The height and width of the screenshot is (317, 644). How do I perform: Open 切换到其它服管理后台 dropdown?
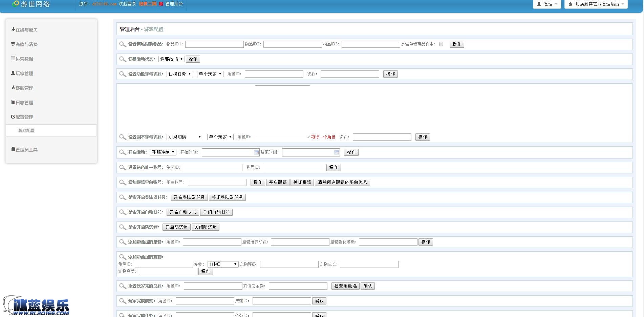pyautogui.click(x=596, y=4)
